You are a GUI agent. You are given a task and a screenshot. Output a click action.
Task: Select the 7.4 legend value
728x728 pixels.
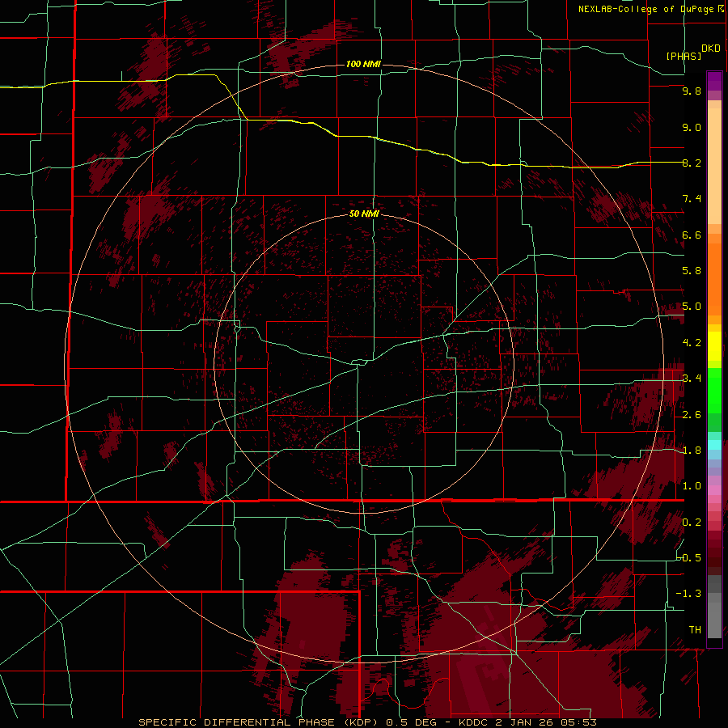point(692,199)
